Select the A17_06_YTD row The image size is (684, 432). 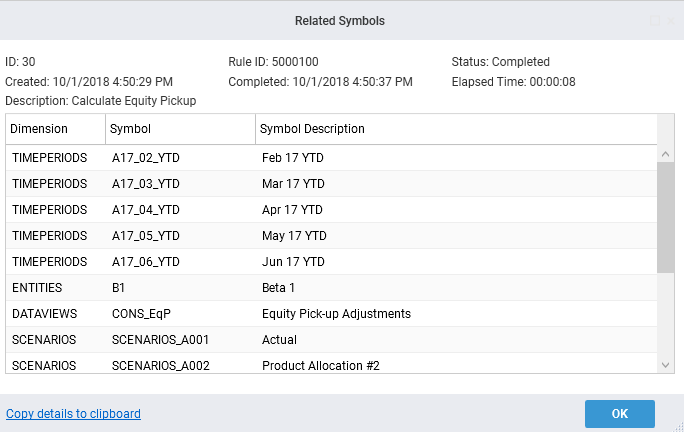pyautogui.click(x=146, y=262)
